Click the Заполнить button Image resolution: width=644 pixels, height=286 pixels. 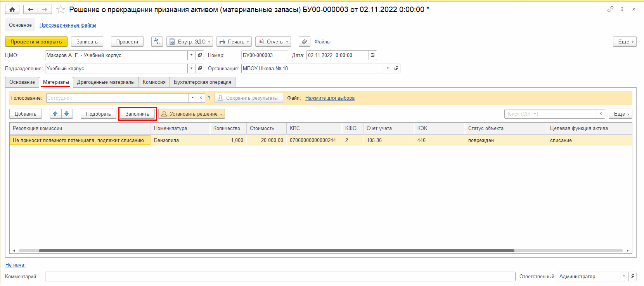(137, 114)
